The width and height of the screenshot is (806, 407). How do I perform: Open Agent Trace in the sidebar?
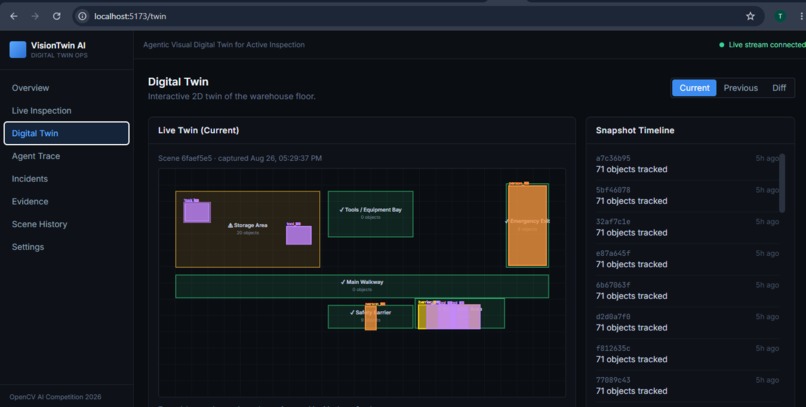[x=67, y=156]
